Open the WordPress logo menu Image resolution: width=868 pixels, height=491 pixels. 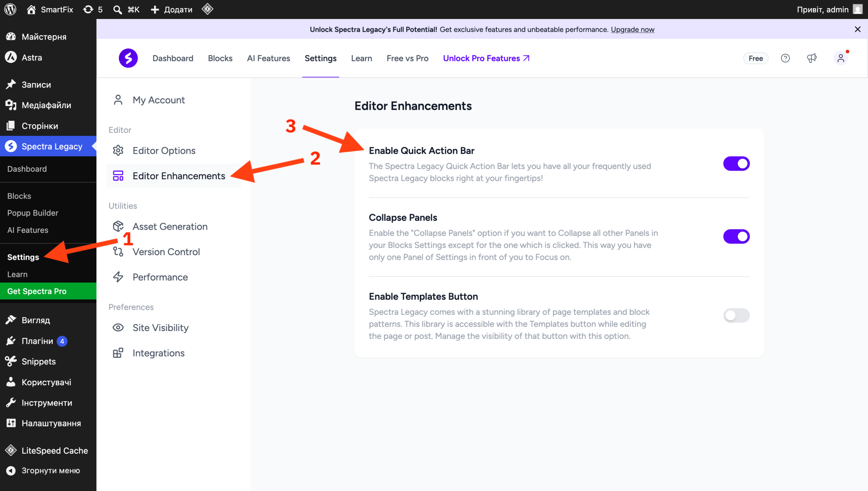(x=10, y=9)
